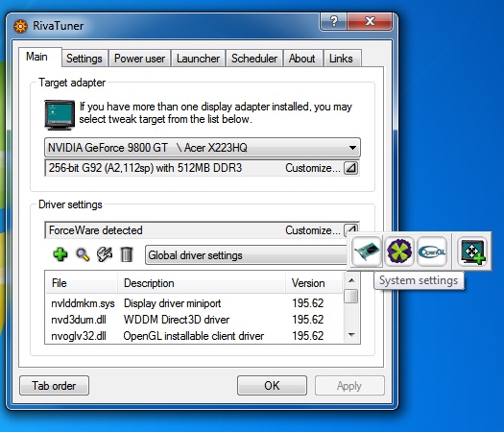Click '256-bit G92 (A2,112sp) with 512MB DDR3' text
This screenshot has height=432, width=504.
pos(145,168)
